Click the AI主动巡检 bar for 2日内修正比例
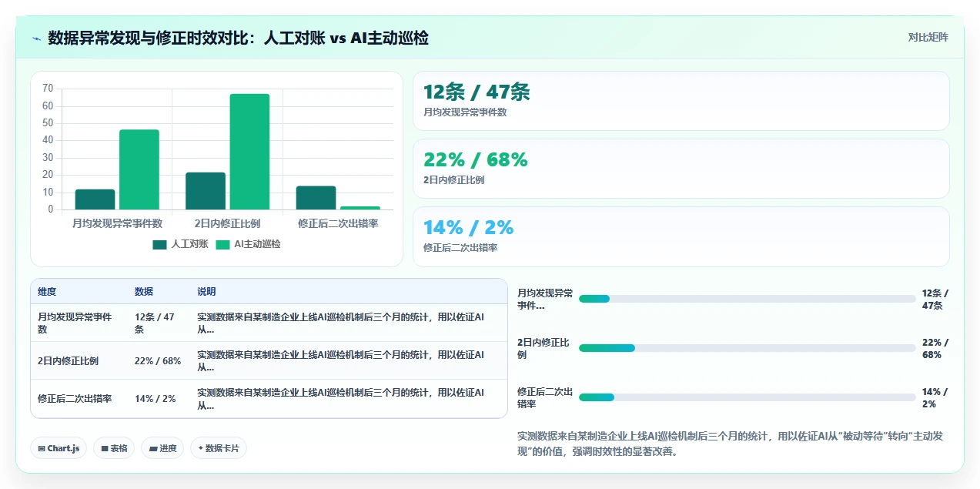 point(249,152)
